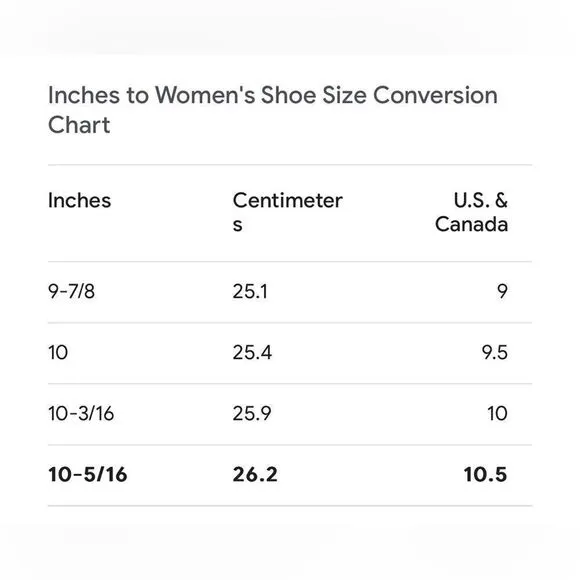The image size is (580, 580).
Task: Click the word Conversion in title
Action: [x=435, y=95]
